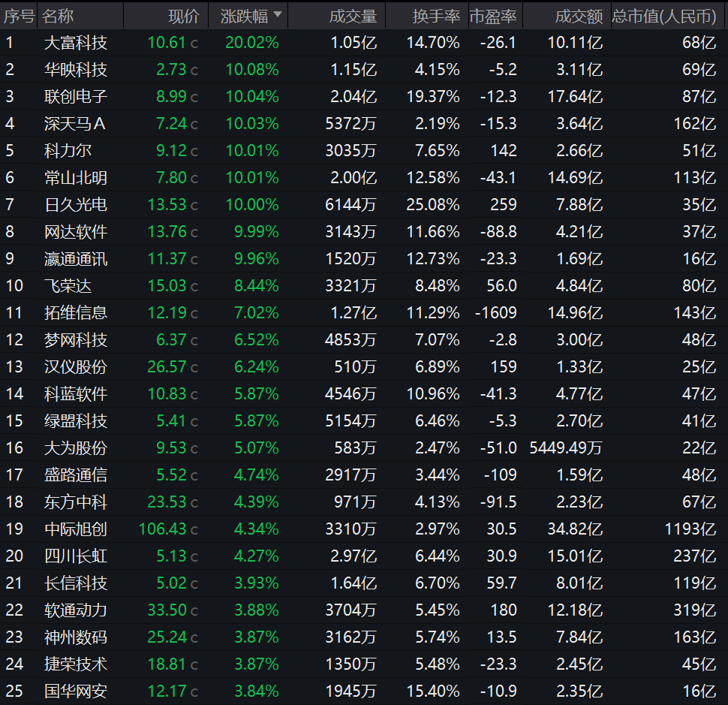Pick 大为股份 from the list
728x705 pixels.
pyautogui.click(x=76, y=447)
